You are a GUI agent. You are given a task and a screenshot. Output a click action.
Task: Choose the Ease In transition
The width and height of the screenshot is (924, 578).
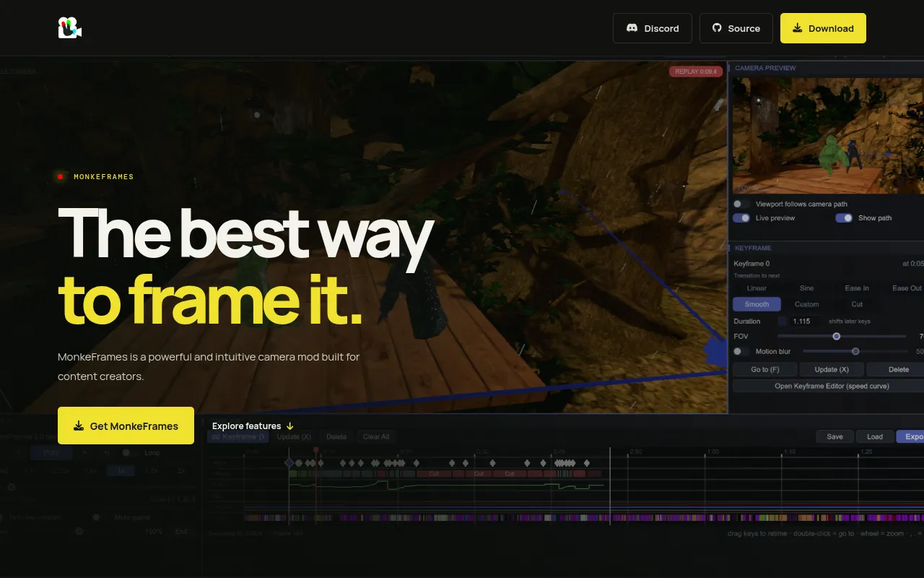(857, 288)
